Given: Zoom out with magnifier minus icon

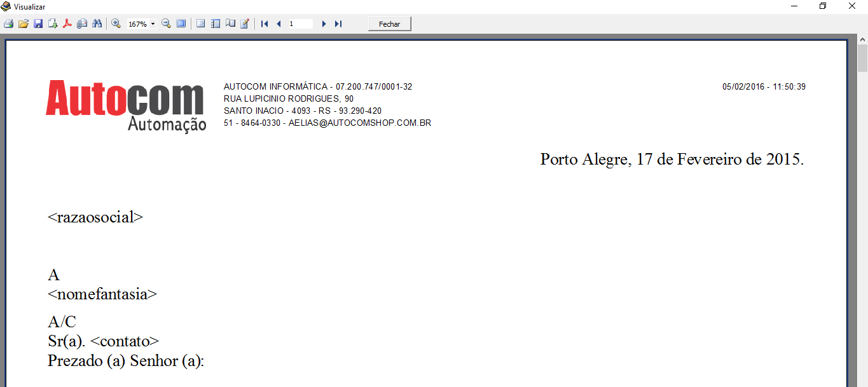Looking at the screenshot, I should [166, 24].
